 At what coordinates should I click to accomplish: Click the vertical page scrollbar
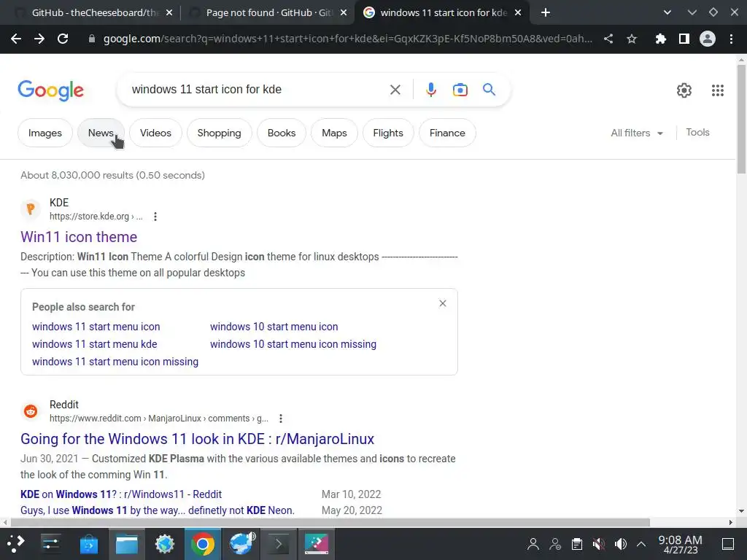pos(741,119)
